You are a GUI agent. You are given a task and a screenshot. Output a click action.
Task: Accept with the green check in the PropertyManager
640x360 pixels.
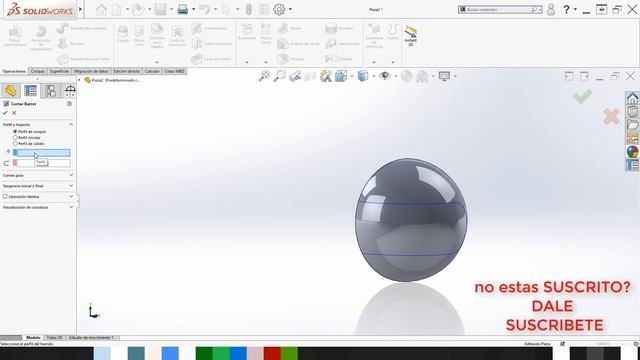click(5, 113)
